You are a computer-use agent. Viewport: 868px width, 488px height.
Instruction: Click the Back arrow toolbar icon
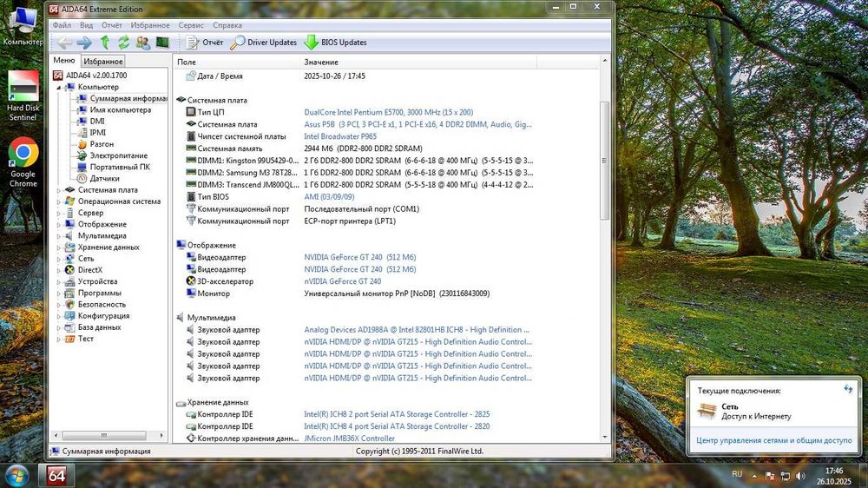pyautogui.click(x=65, y=43)
